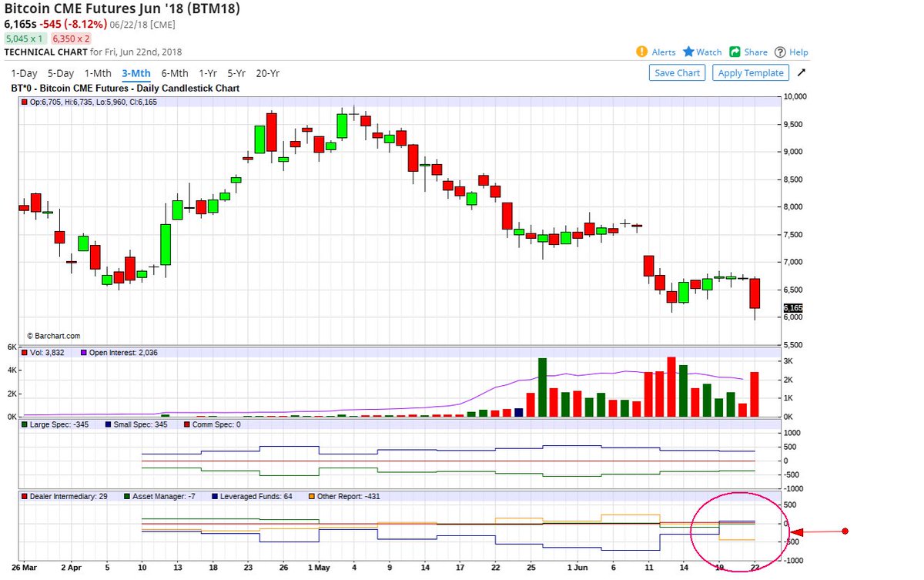Screen dimensions: 924x580
Task: Switch to the 6-Mth range
Action: click(x=175, y=73)
